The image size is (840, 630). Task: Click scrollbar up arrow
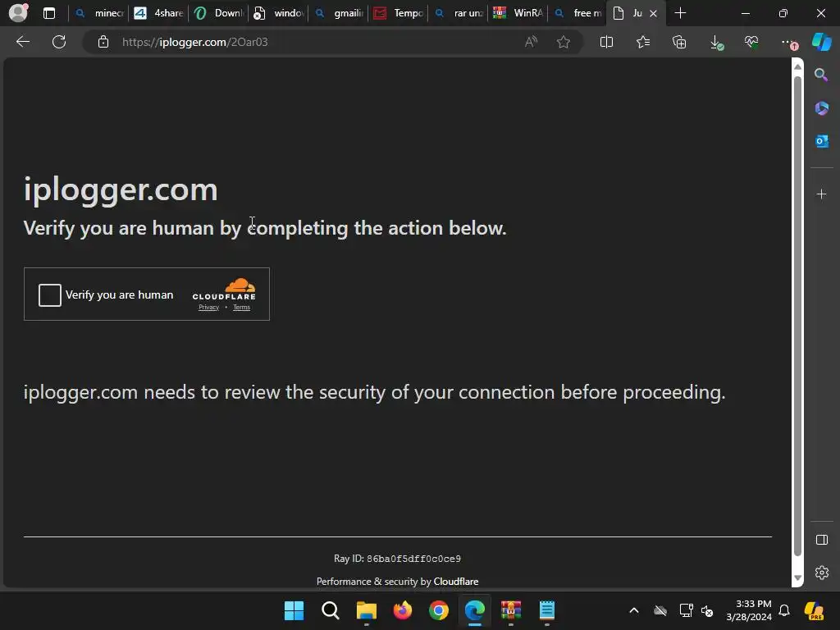pos(797,66)
